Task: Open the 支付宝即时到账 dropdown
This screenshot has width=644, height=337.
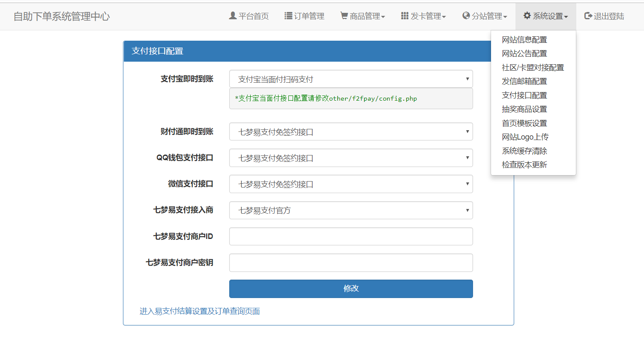Action: [350, 79]
